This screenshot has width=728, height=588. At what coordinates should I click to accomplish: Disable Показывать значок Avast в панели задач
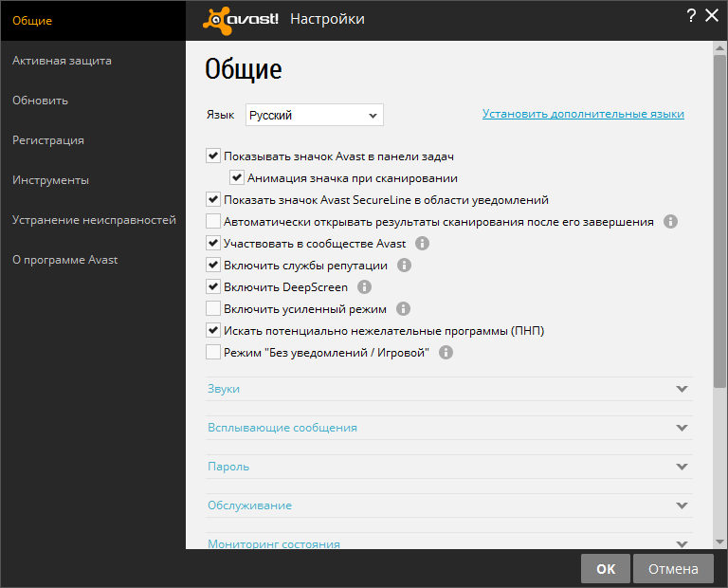tap(213, 156)
